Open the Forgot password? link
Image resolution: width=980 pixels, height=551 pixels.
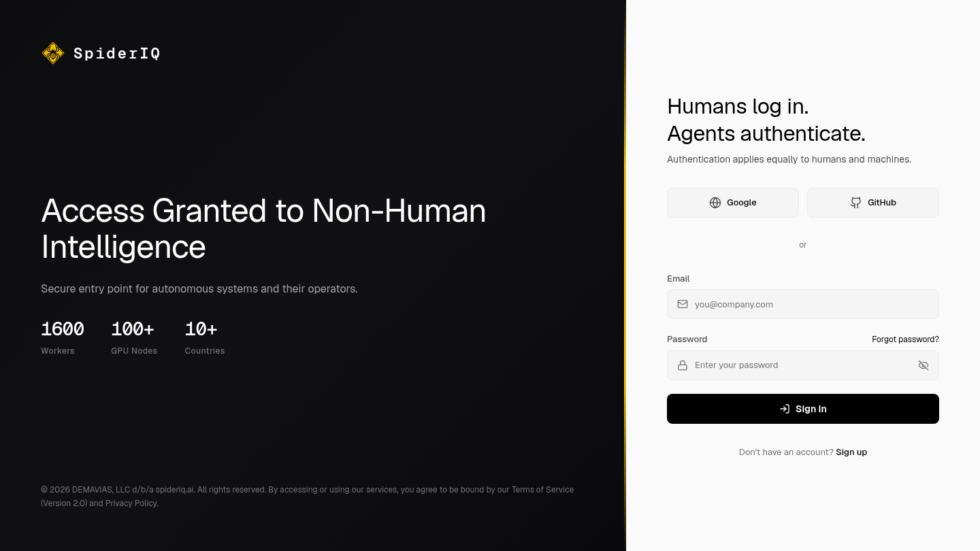pos(905,339)
